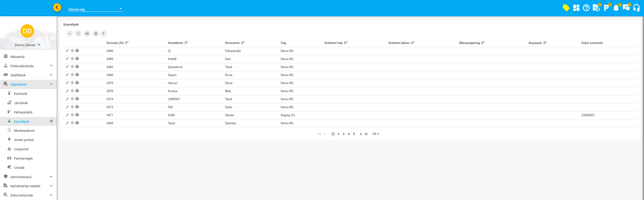Open the table search magnifier
644x200 pixels.
tap(78, 34)
